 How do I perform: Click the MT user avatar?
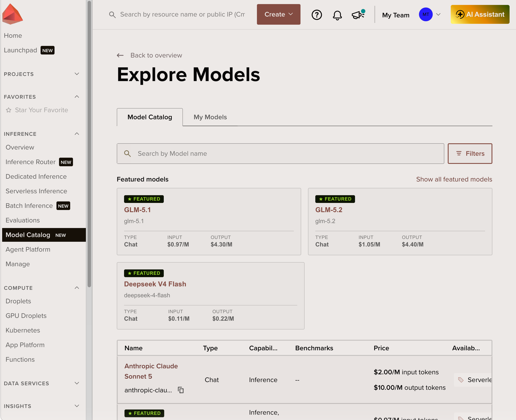(x=425, y=14)
